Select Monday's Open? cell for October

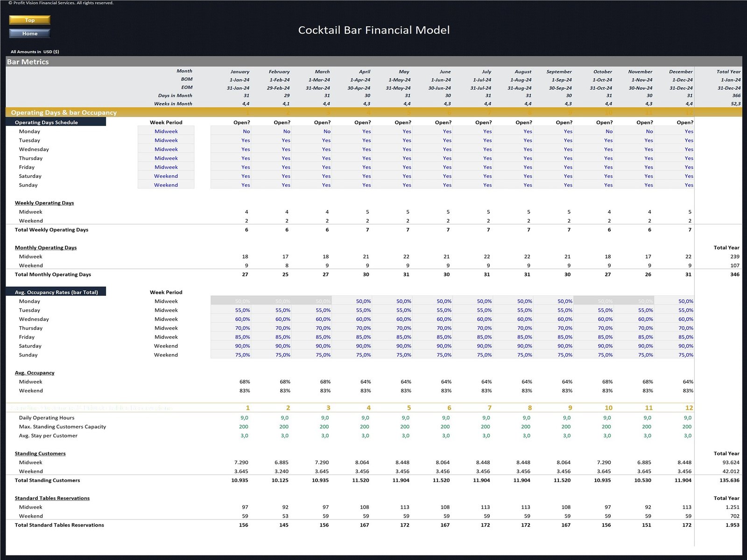(x=593, y=132)
